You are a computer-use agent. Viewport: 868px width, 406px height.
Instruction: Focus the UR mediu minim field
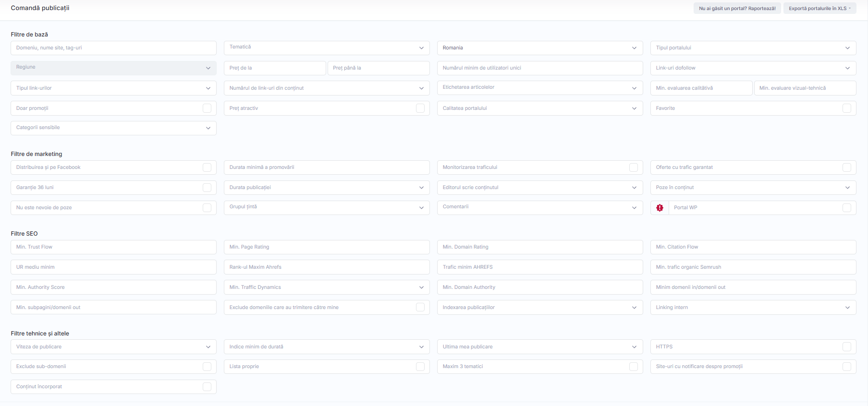113,267
